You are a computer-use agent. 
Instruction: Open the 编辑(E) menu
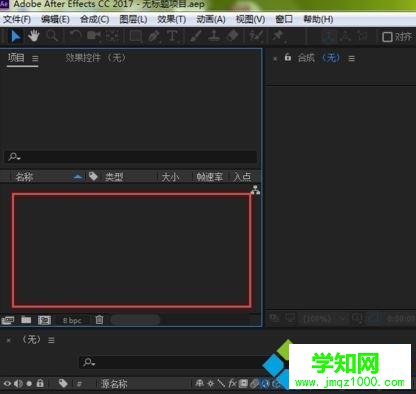pos(55,19)
